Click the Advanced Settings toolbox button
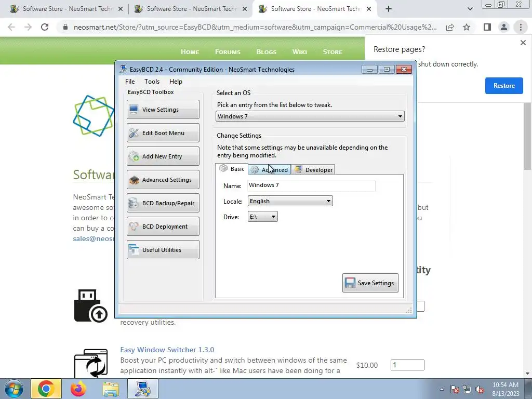The image size is (532, 399). pyautogui.click(x=163, y=179)
